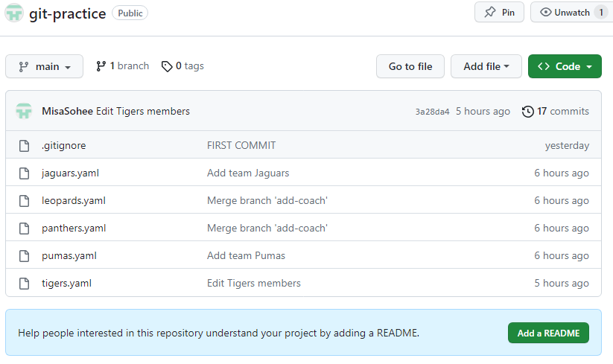613x364 pixels.
Task: Open the Add team Pumas commit message
Action: 246,256
